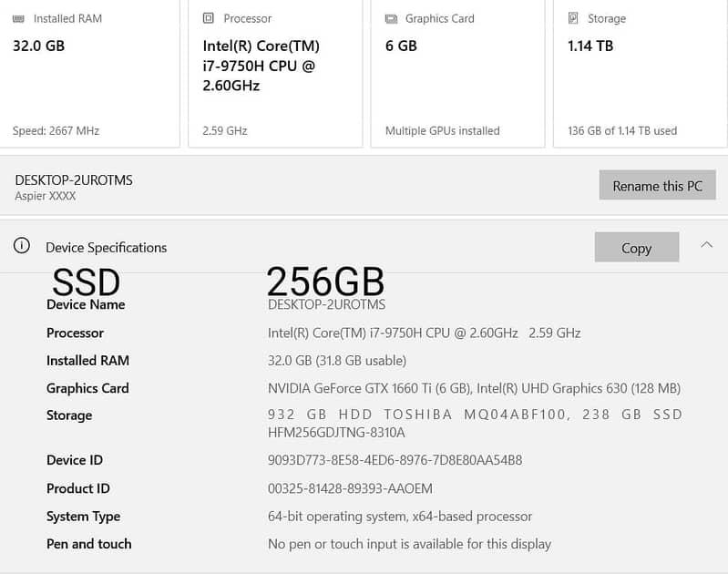Click the info icon beside Device Specifications

21,246
